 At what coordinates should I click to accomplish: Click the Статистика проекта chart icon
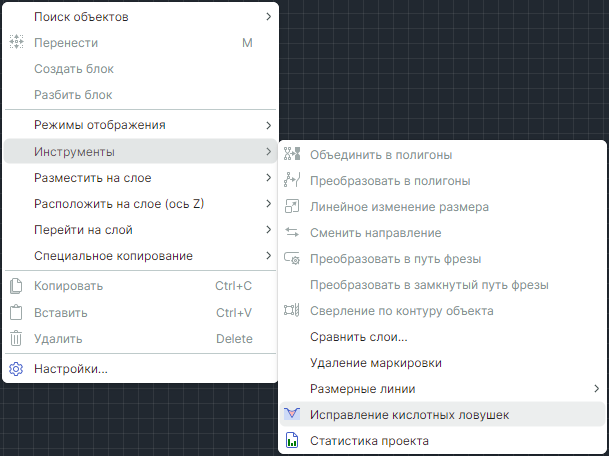292,441
